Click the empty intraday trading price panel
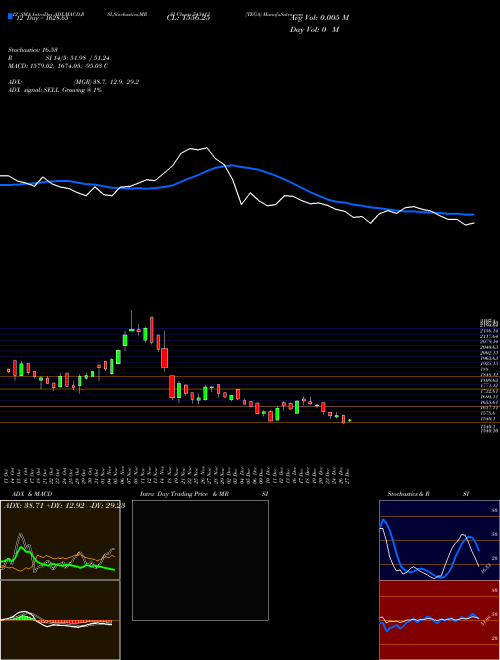Screen dimensions: 500x660 click(200, 560)
